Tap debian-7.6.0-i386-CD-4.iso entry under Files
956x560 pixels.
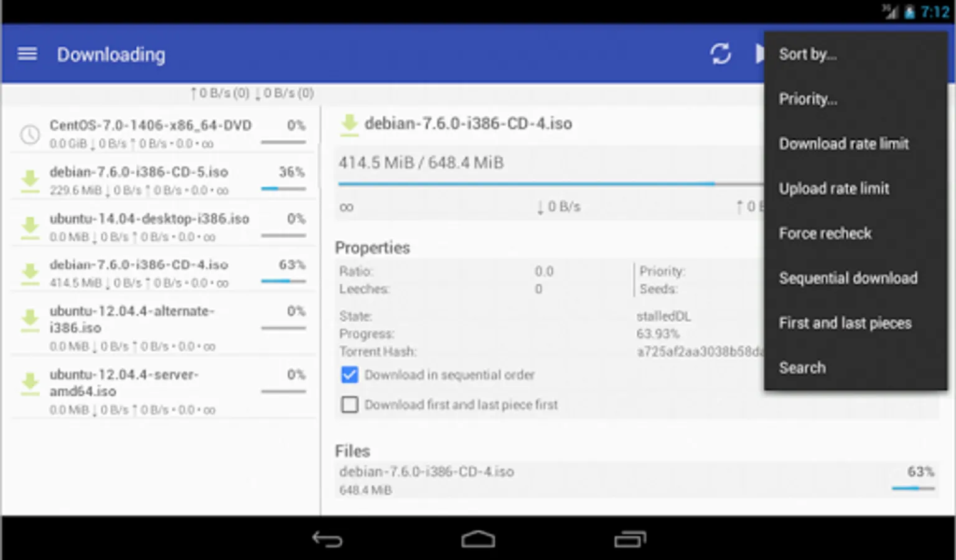(636, 480)
